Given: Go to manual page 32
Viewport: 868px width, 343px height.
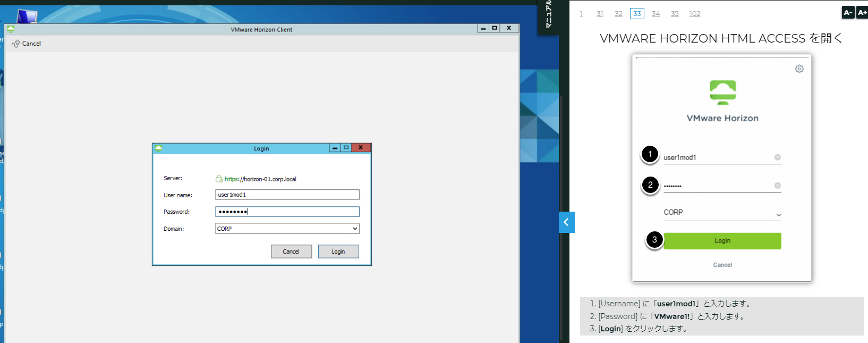Looking at the screenshot, I should pyautogui.click(x=618, y=14).
